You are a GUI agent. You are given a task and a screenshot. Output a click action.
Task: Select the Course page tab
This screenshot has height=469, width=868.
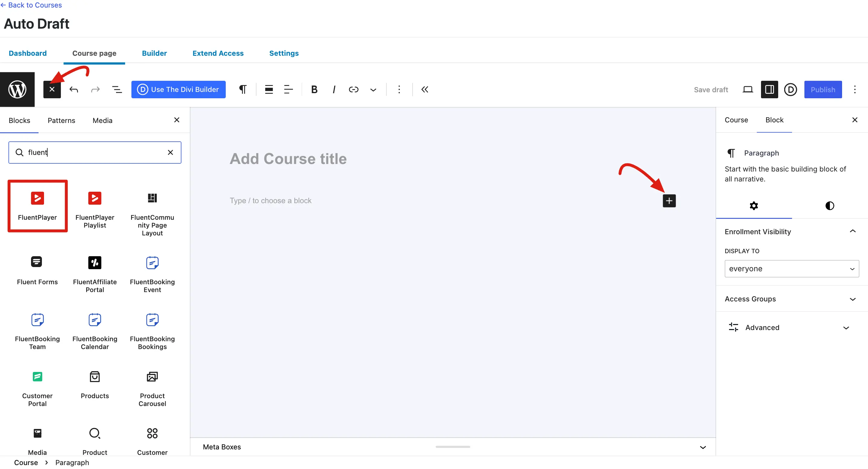(x=94, y=53)
